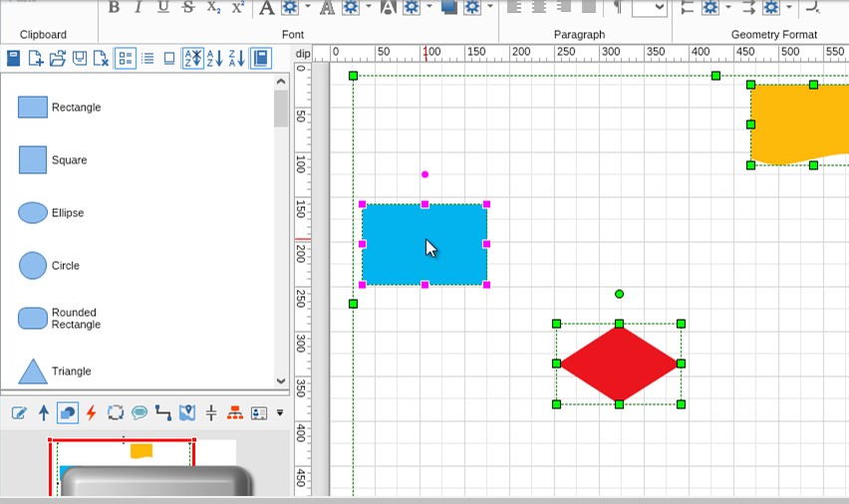Open the org chart shapes category

click(235, 412)
